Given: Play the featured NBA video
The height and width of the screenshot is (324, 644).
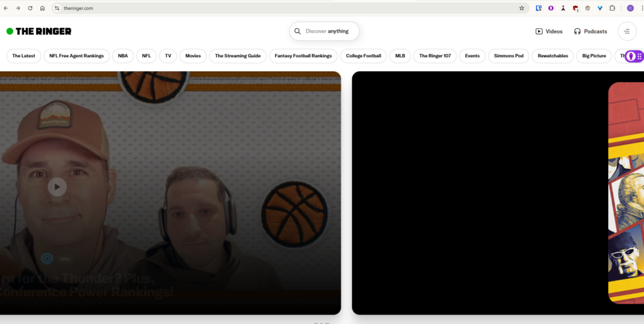Looking at the screenshot, I should point(57,187).
